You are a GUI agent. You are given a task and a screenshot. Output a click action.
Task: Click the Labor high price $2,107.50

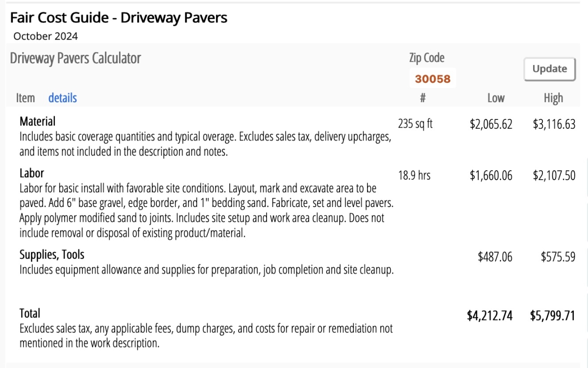point(554,175)
